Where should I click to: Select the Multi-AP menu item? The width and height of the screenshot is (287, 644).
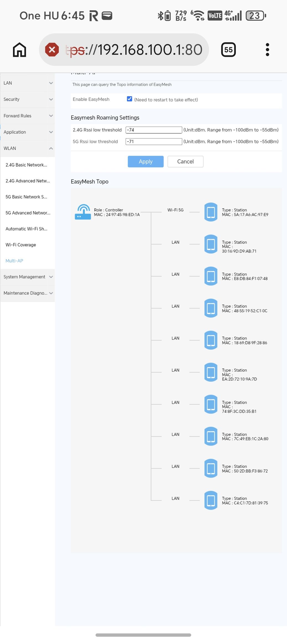pos(14,261)
